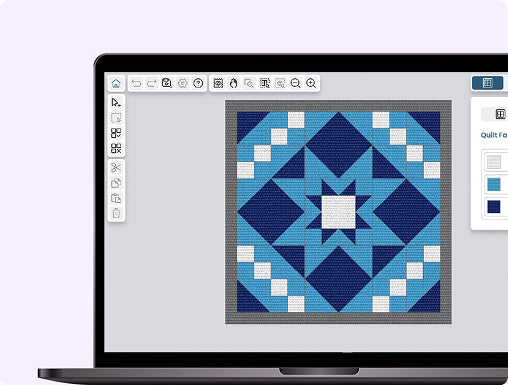Viewport: 508px width, 385px height.
Task: Open the layout grid panel tab
Action: pos(500,114)
